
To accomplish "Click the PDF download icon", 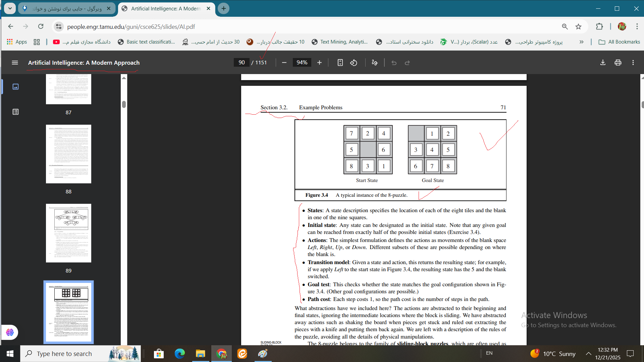I will [603, 63].
